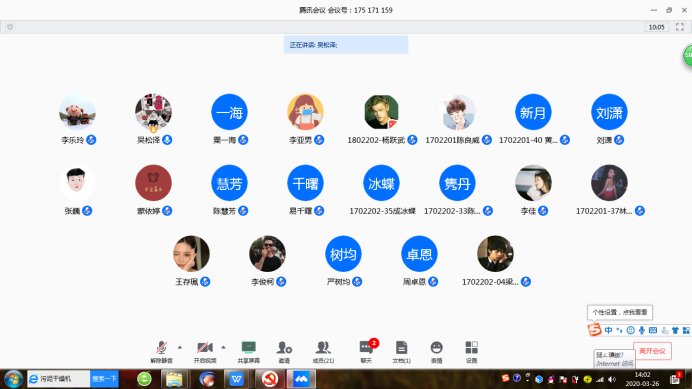Unmute microphone with 解除静音 button
692x389 pixels.
tap(162, 352)
